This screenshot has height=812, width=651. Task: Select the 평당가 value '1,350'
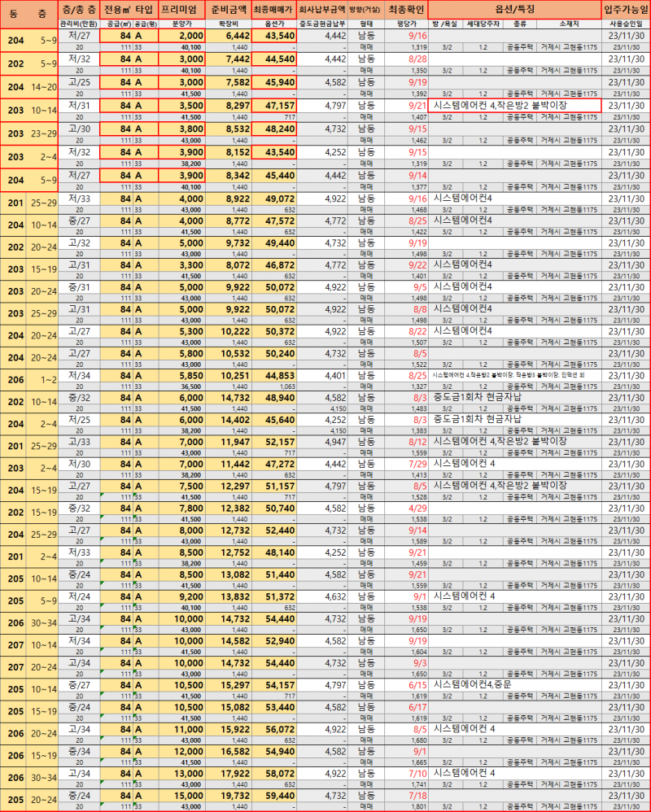[x=419, y=71]
